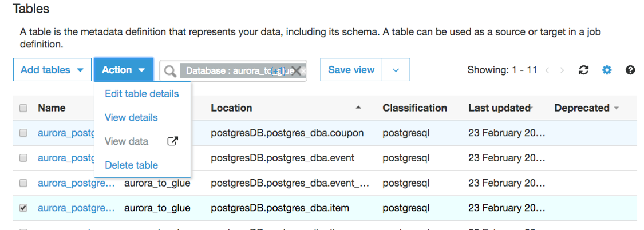Click the Save view button

351,70
